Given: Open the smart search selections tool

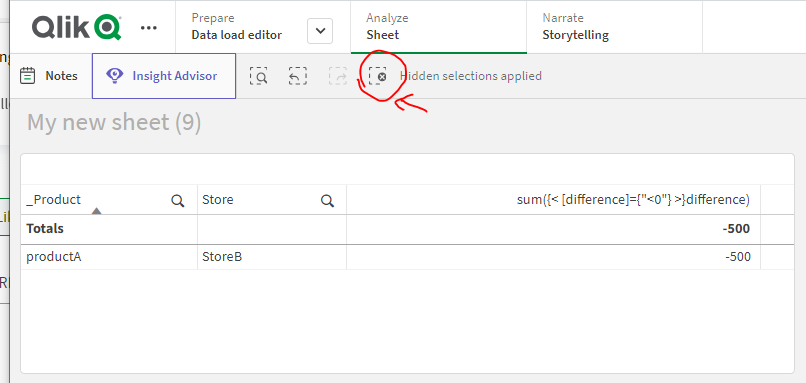Looking at the screenshot, I should (x=259, y=76).
